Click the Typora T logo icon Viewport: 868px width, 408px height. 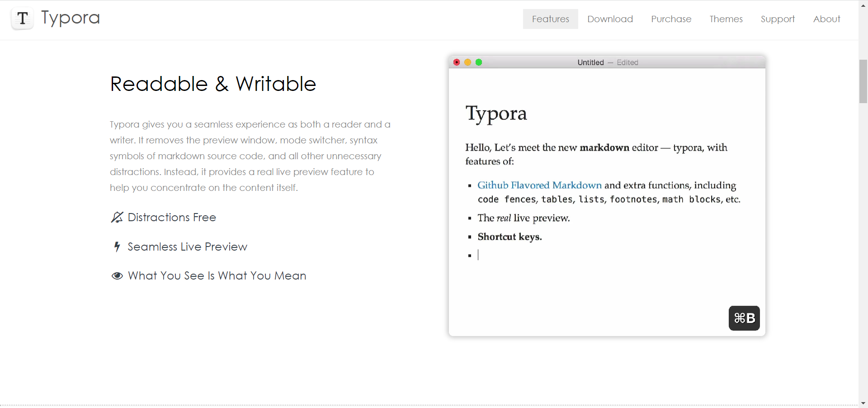22,19
